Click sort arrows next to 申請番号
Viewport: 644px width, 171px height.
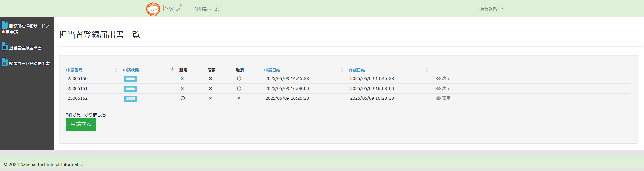(x=116, y=70)
